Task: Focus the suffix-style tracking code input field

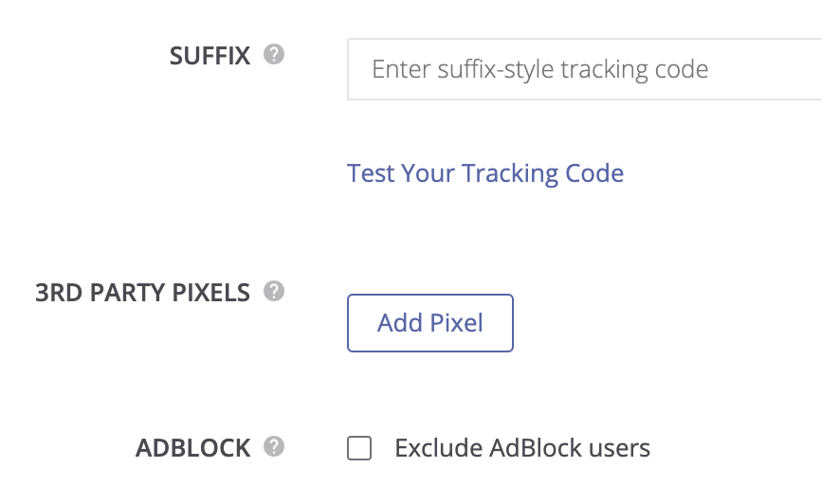Action: click(583, 69)
